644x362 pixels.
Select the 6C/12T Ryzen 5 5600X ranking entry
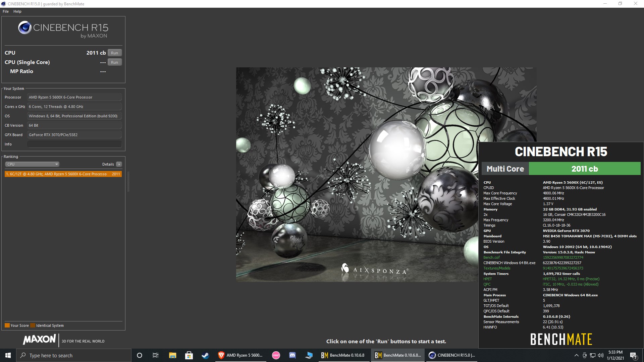coord(63,174)
